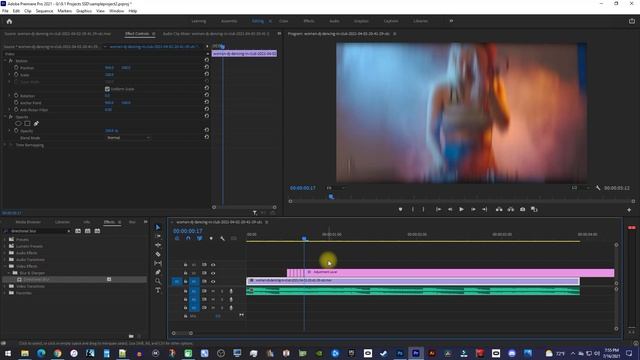Create 4-point rectangle mask under Opacity
The image size is (640, 360).
click(x=27, y=123)
